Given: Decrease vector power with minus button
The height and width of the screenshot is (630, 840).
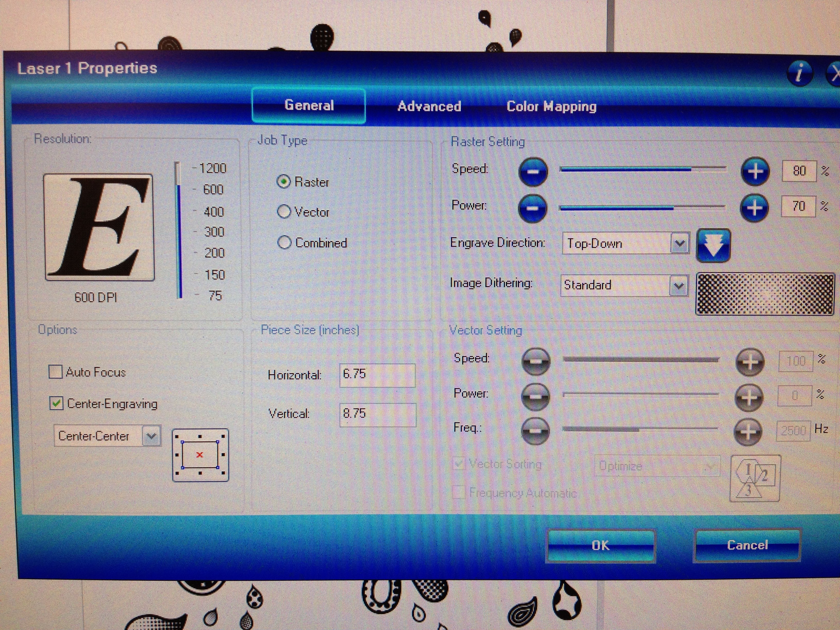Looking at the screenshot, I should pos(535,397).
